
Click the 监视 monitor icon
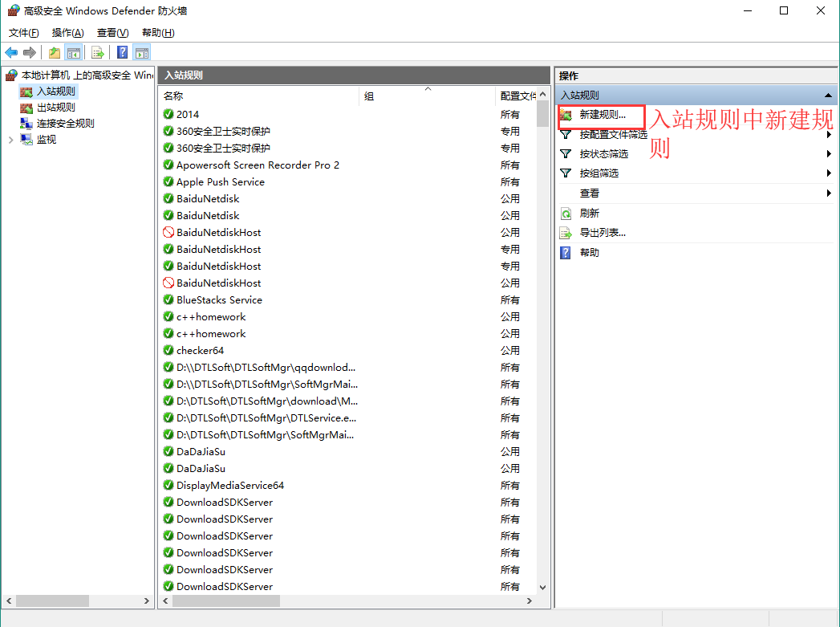coord(26,140)
